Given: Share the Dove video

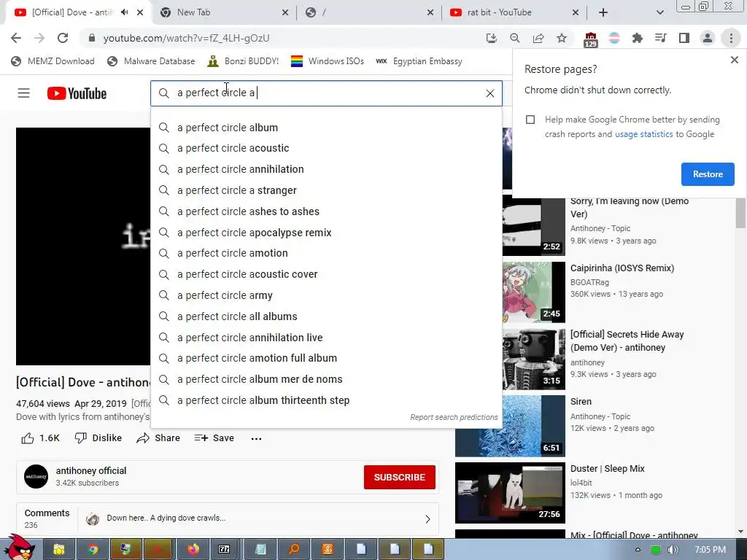Looking at the screenshot, I should click(158, 438).
